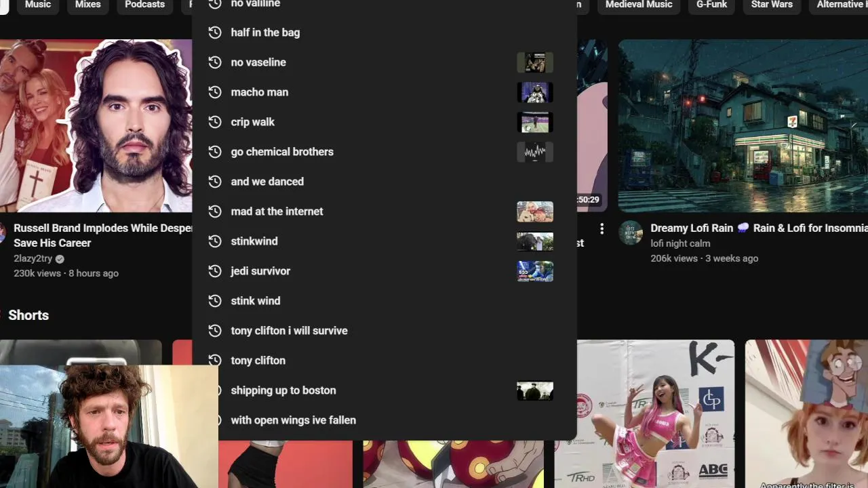Click history icon beside 'mad at the internet'
The height and width of the screenshot is (488, 868).
point(215,211)
